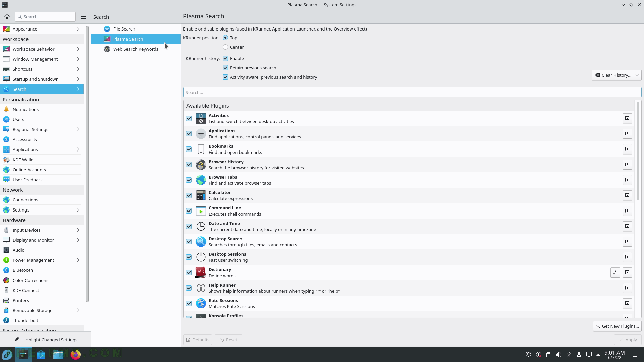Open the notifications bell in the system tray
This screenshot has height=362, width=644.
pyautogui.click(x=529, y=355)
